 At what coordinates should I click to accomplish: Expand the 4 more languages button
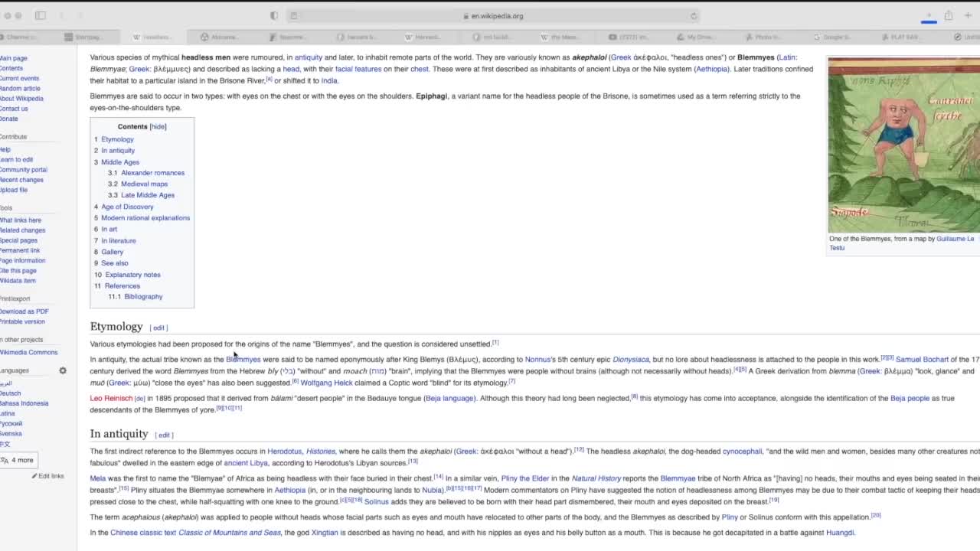tap(18, 460)
